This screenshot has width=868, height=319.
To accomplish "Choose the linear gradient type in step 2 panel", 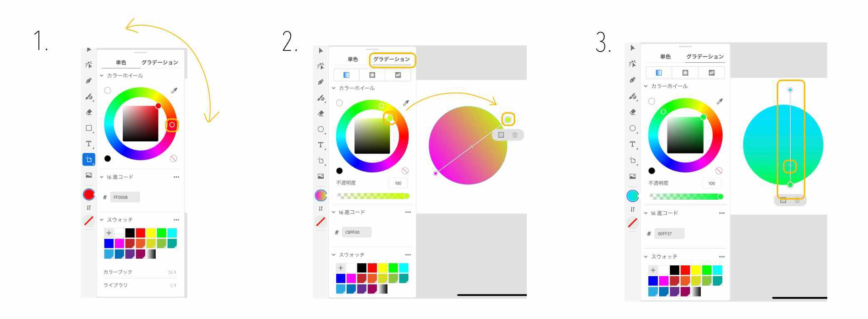I will [x=346, y=75].
